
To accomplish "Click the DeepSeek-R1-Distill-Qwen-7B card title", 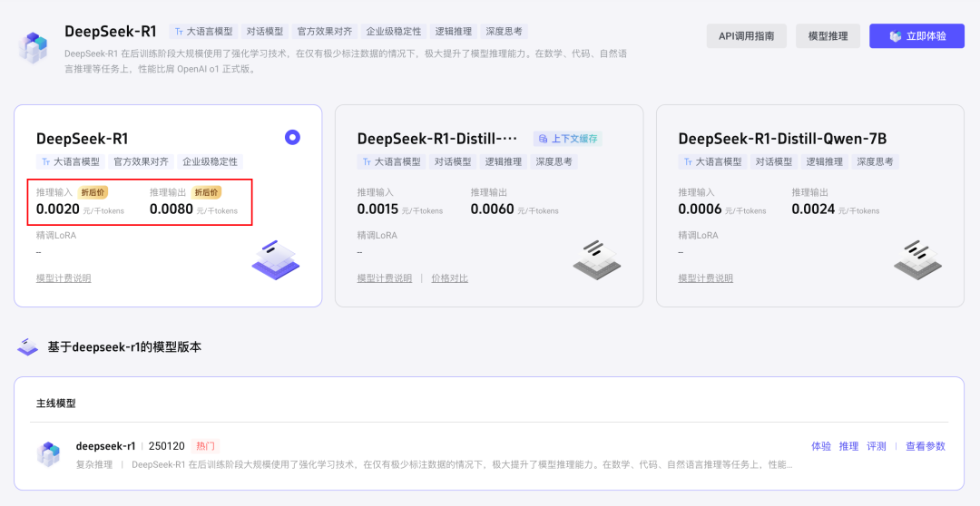I will tap(782, 139).
